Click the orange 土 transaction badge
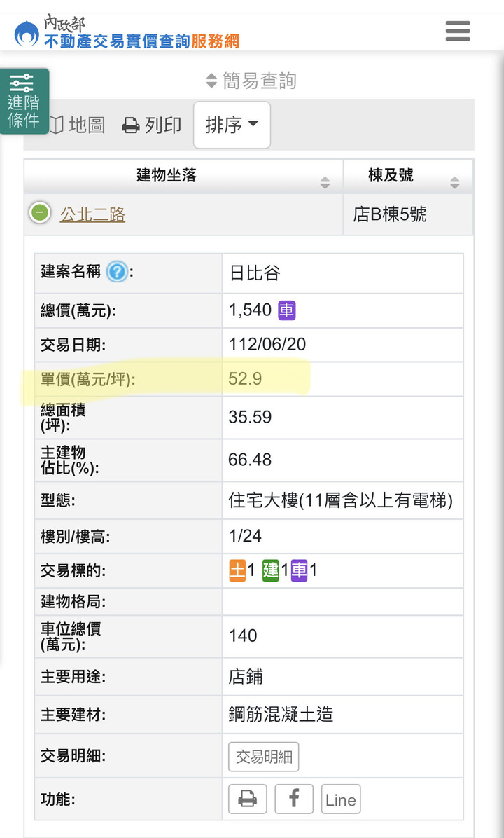 pyautogui.click(x=237, y=570)
